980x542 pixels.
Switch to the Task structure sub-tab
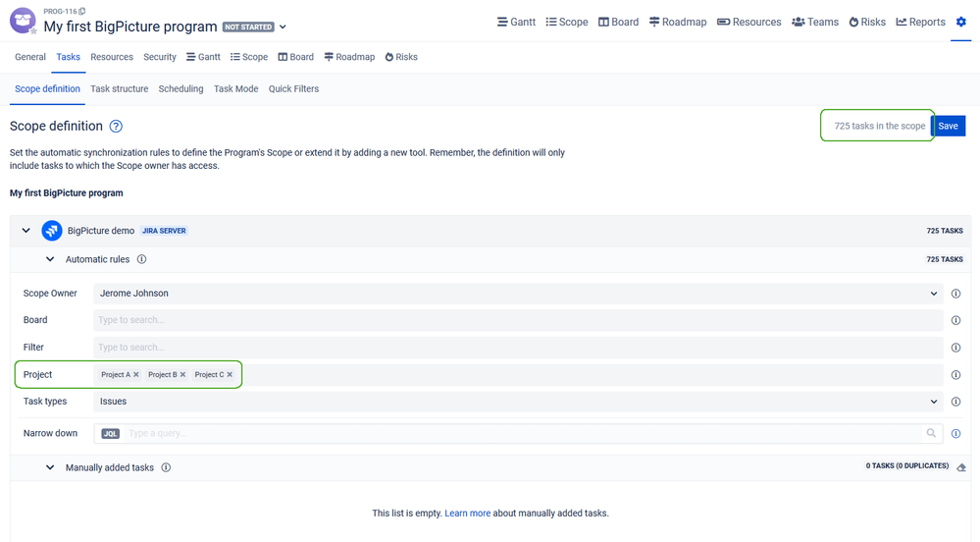pyautogui.click(x=120, y=89)
